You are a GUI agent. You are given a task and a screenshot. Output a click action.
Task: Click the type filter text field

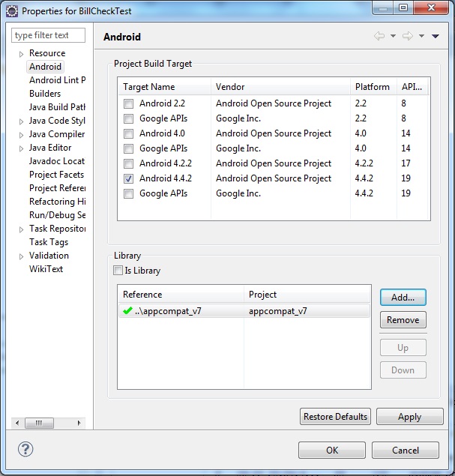click(49, 35)
